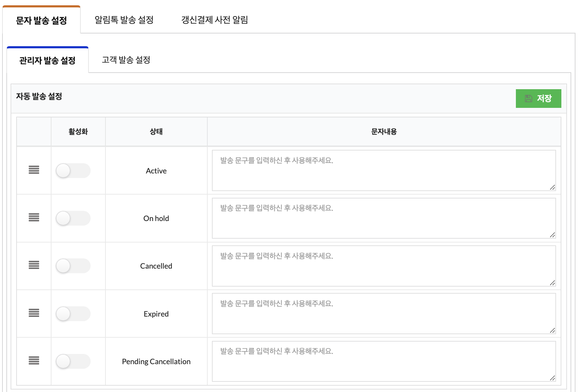Screen dimensions: 579x392
Task: Select the 고객 발송 설정 sub-tab
Action: pos(126,60)
